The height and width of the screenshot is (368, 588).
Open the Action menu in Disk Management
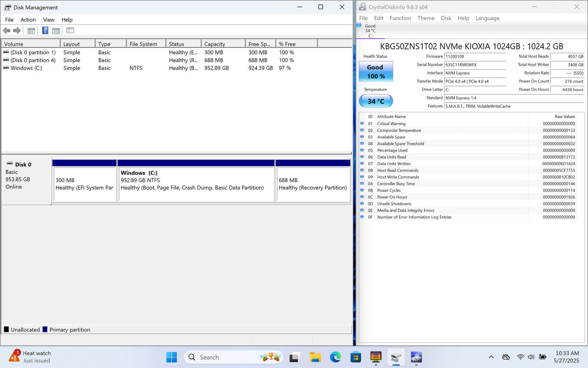28,20
